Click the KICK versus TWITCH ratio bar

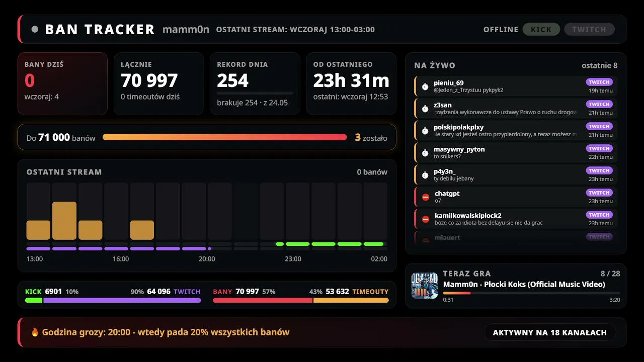[x=113, y=300]
